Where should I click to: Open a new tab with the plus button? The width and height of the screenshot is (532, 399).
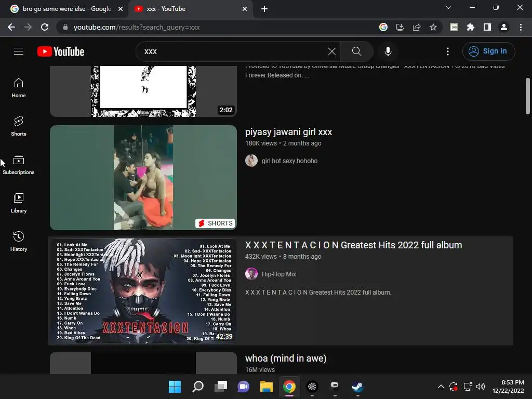tap(264, 9)
